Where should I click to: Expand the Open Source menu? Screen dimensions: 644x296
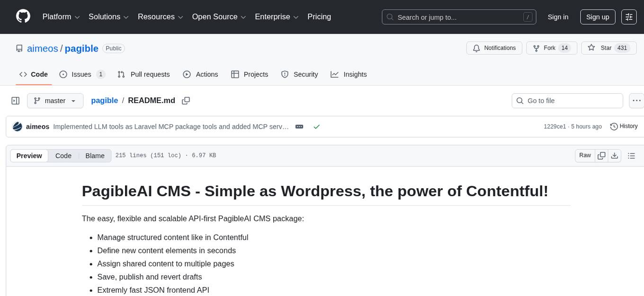coord(219,17)
